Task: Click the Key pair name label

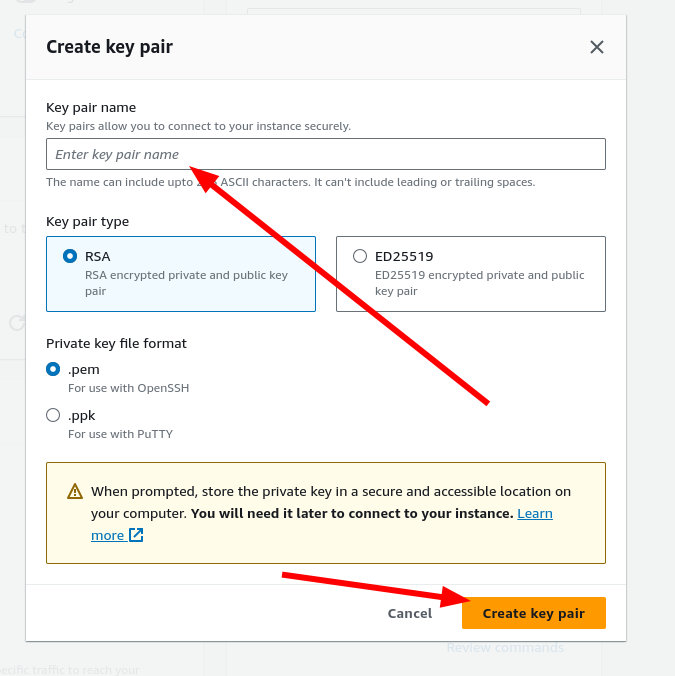Action: pos(91,107)
